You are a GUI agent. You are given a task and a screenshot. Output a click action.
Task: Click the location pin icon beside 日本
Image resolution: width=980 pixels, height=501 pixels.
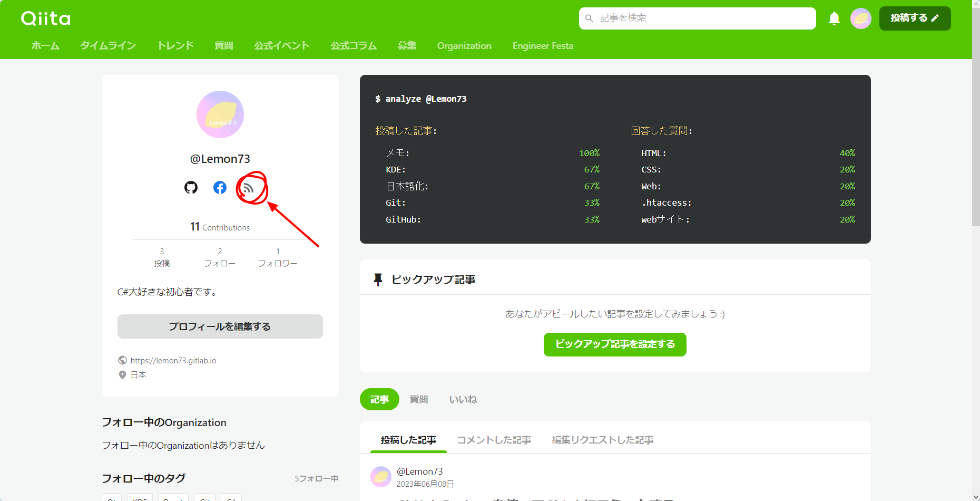click(122, 374)
